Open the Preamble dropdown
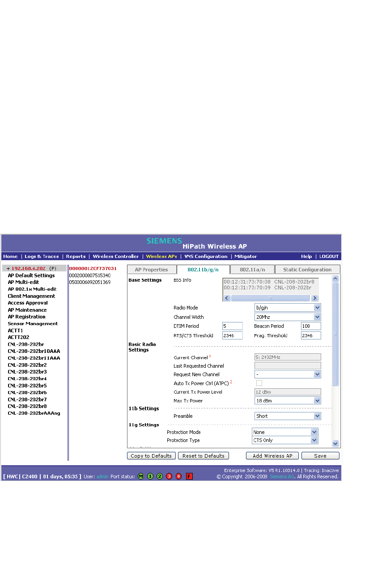 coord(288,416)
